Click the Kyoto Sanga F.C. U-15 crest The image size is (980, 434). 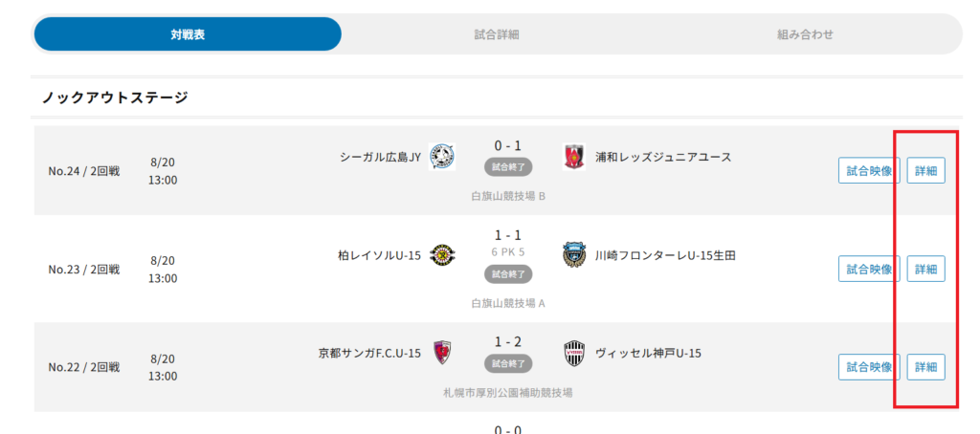pyautogui.click(x=442, y=353)
